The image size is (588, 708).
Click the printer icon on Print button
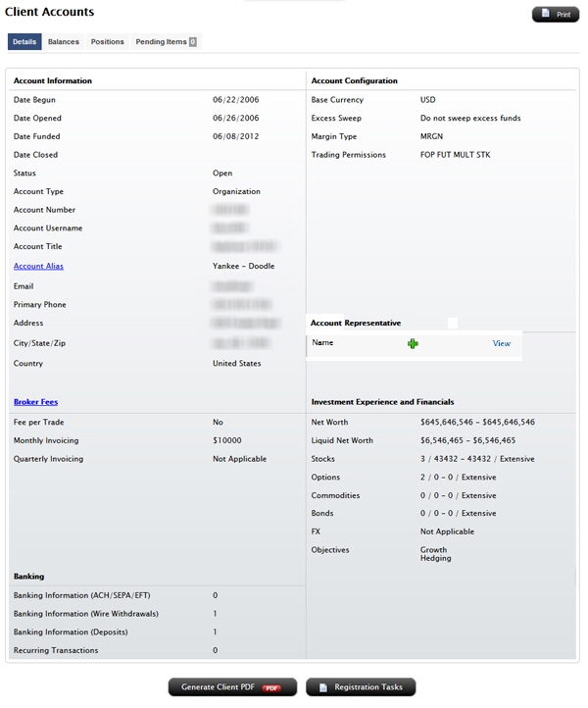[x=545, y=15]
